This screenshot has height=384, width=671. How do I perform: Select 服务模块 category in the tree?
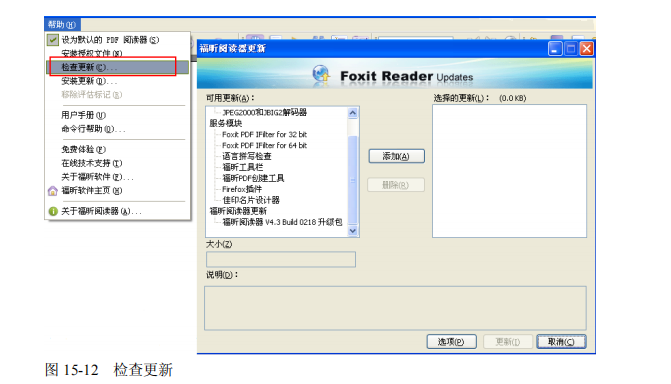[x=226, y=123]
